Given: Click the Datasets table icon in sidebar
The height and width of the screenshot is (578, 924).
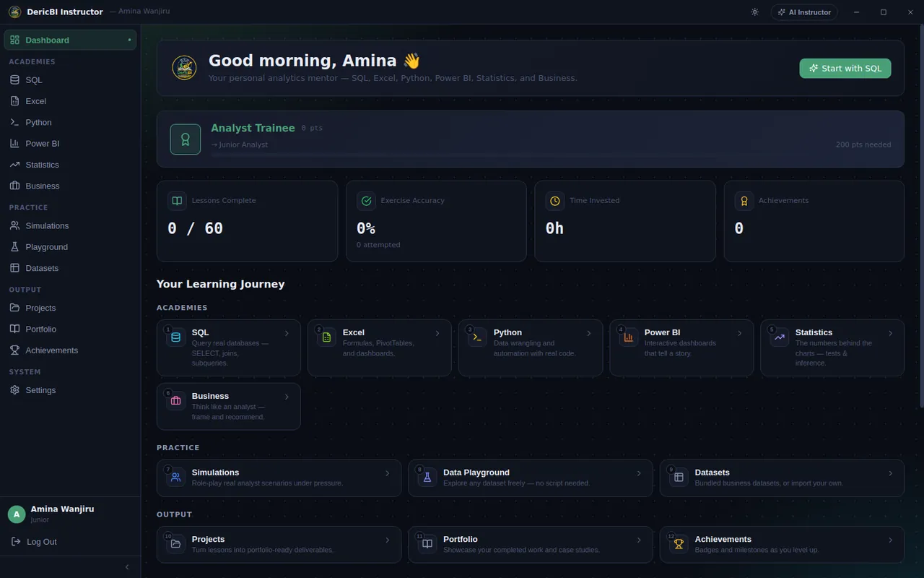Looking at the screenshot, I should 14,268.
